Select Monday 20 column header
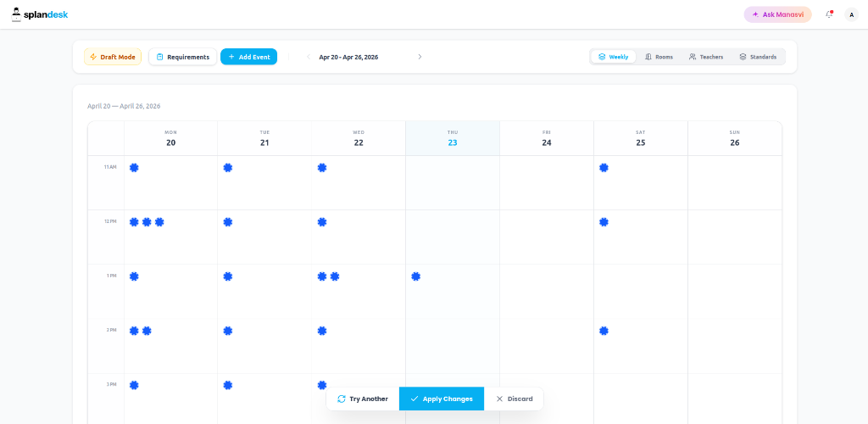 pos(170,138)
